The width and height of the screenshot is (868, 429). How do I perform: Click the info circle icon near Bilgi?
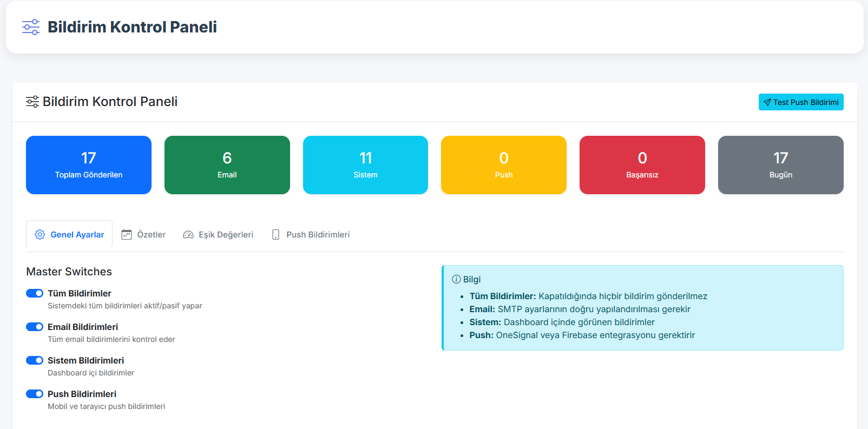tap(456, 279)
